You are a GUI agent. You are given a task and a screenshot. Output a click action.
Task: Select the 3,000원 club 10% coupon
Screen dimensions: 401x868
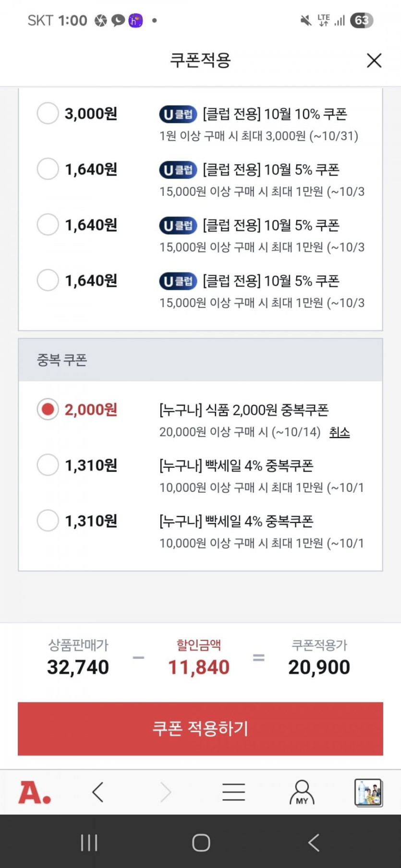pos(48,114)
